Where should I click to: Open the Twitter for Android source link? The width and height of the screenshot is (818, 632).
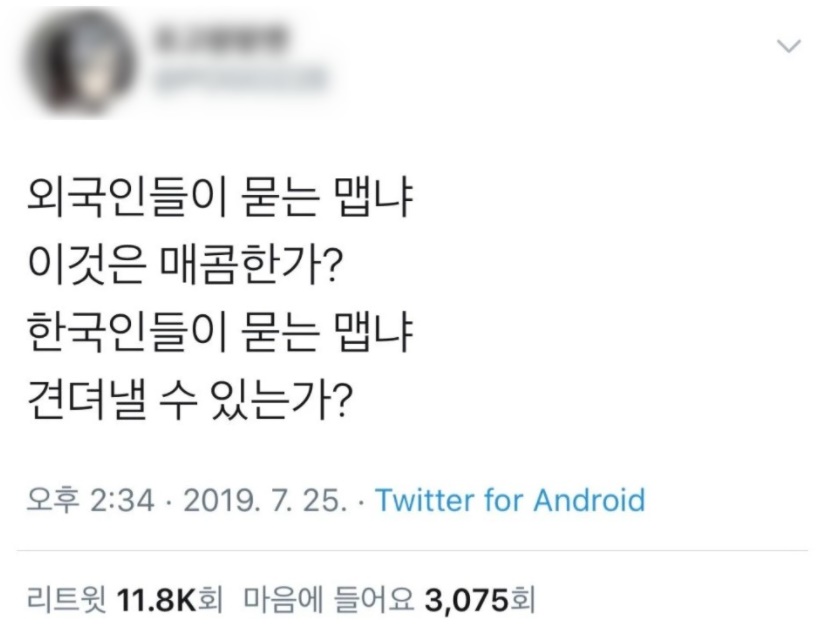(x=510, y=499)
